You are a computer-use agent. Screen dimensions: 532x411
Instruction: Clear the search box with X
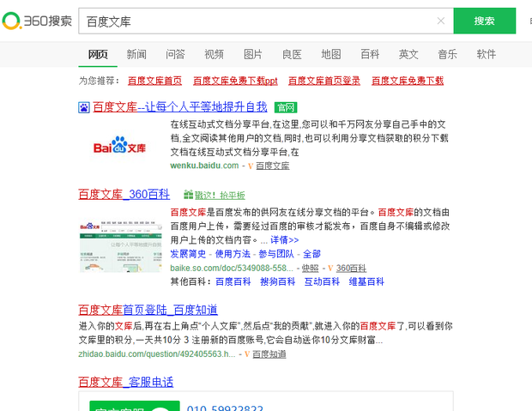pos(441,21)
